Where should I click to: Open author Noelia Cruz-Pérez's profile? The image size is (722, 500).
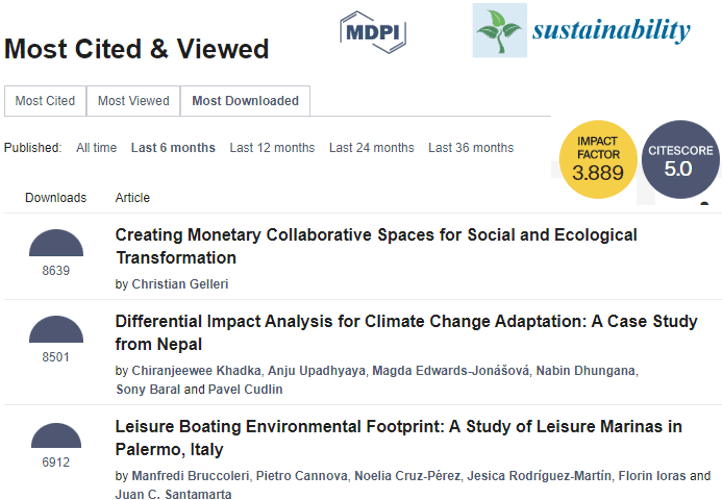pos(408,476)
